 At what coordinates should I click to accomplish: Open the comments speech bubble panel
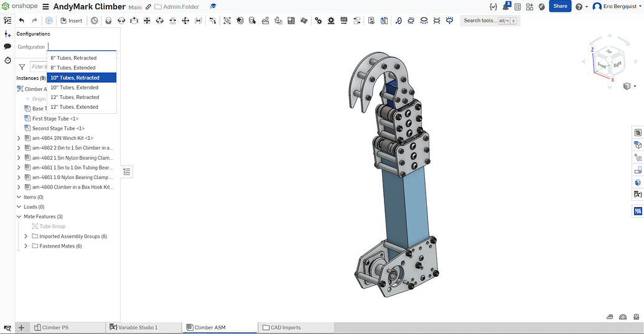7,47
